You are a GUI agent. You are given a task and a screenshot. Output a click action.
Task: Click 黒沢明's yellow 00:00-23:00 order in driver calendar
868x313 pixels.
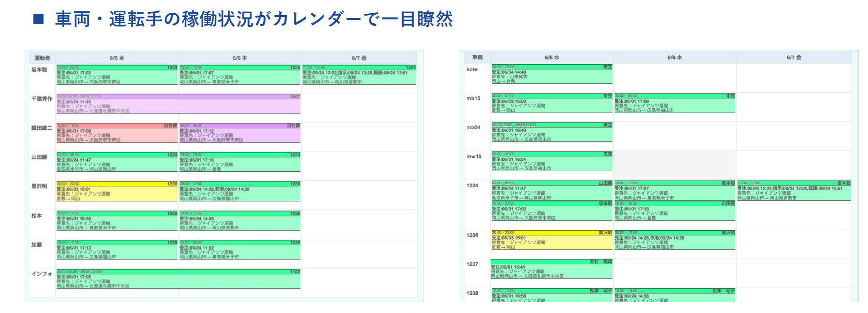coord(117,191)
